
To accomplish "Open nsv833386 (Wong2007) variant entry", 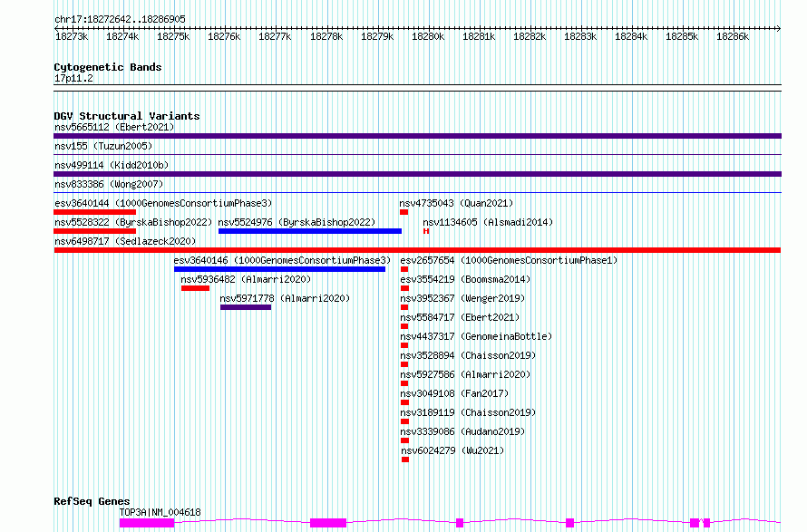I will point(109,184).
